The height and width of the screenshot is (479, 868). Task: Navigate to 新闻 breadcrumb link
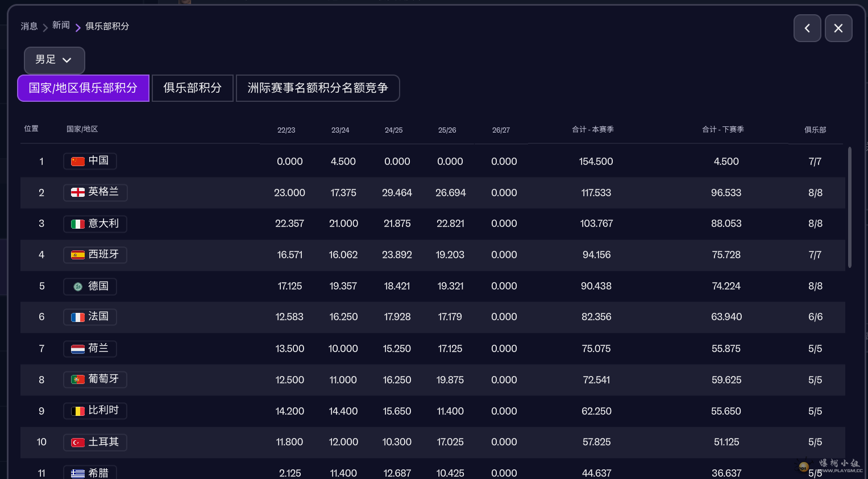pos(61,26)
